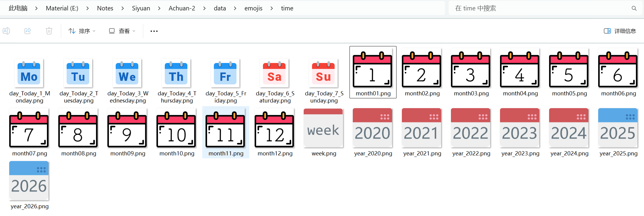The height and width of the screenshot is (216, 644).
Task: Select the day_Today_6_Saturday.png file
Action: tap(274, 73)
